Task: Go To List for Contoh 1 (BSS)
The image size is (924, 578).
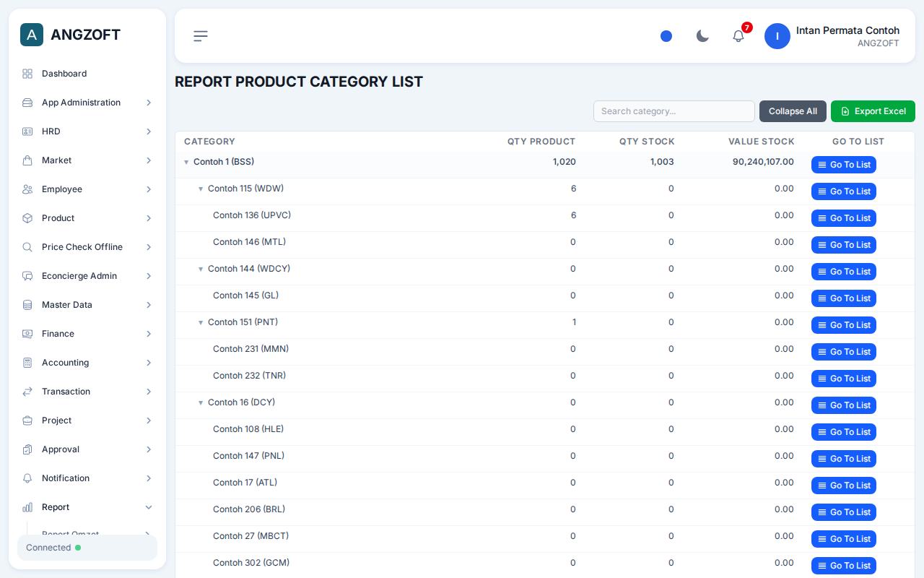Action: [843, 165]
